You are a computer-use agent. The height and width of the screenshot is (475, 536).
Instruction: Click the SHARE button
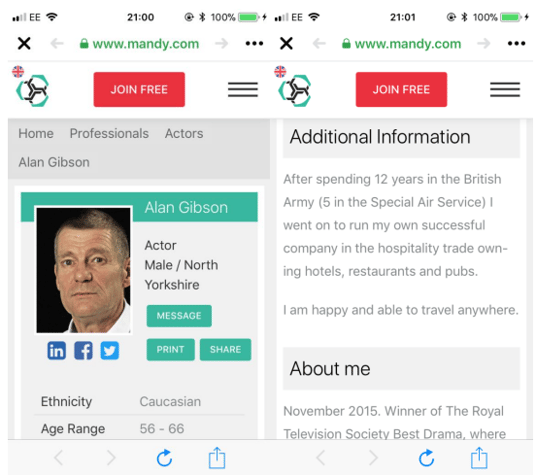(226, 350)
